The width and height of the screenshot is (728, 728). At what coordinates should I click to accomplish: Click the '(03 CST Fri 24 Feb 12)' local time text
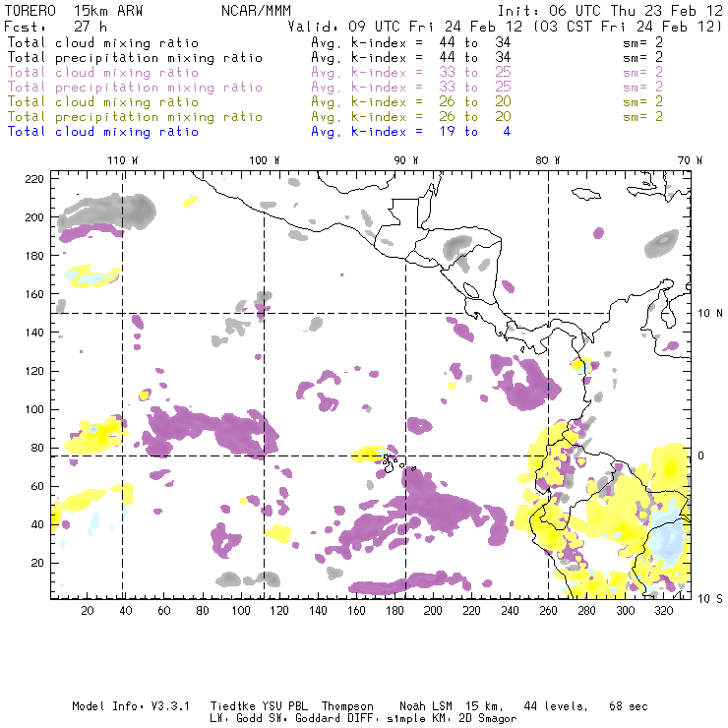click(628, 27)
